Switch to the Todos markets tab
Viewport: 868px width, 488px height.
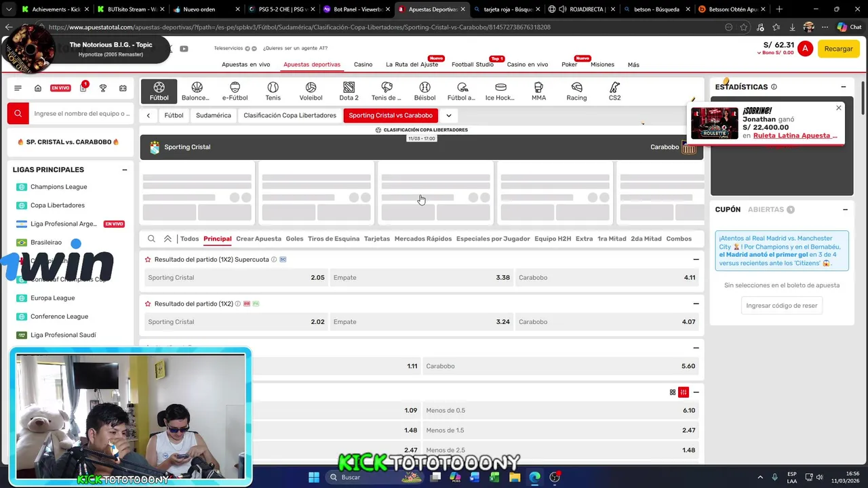189,239
